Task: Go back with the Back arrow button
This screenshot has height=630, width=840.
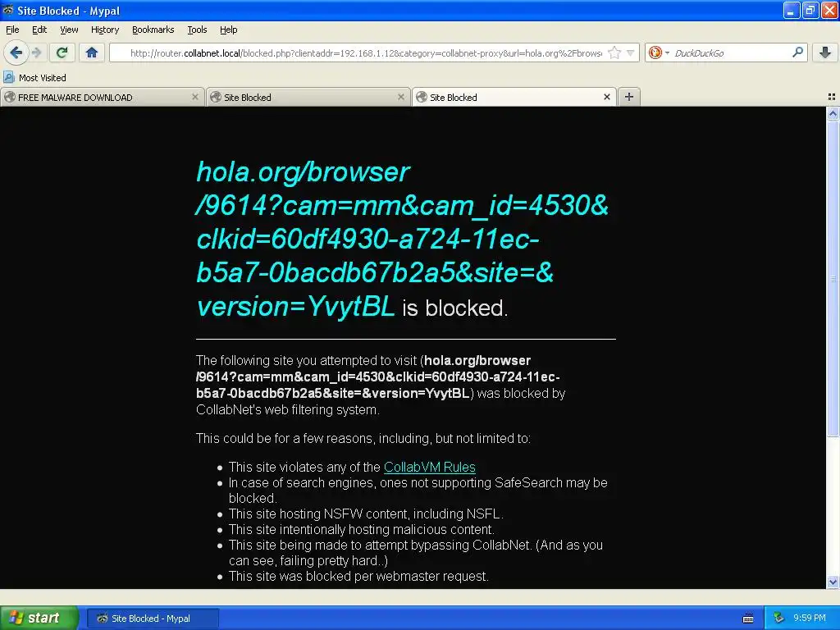Action: (x=16, y=52)
